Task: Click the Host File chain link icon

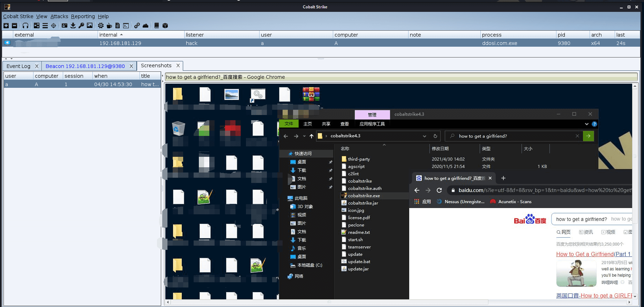Action: tap(137, 25)
